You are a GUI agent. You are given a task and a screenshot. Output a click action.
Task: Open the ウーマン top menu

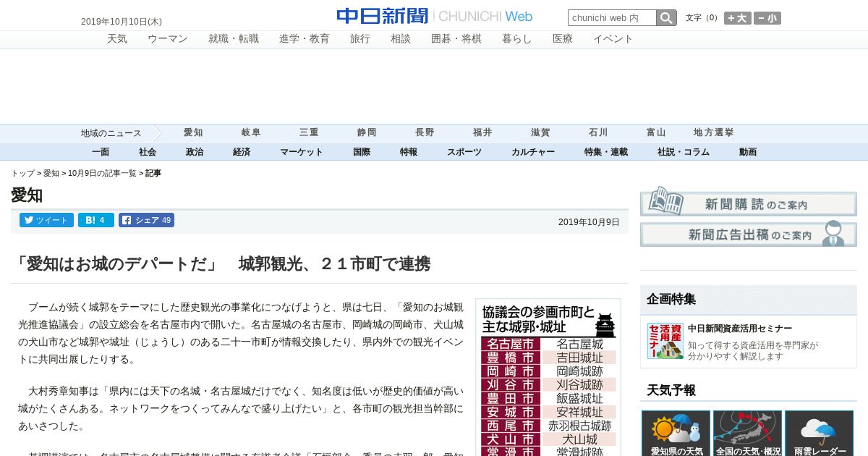(x=168, y=39)
